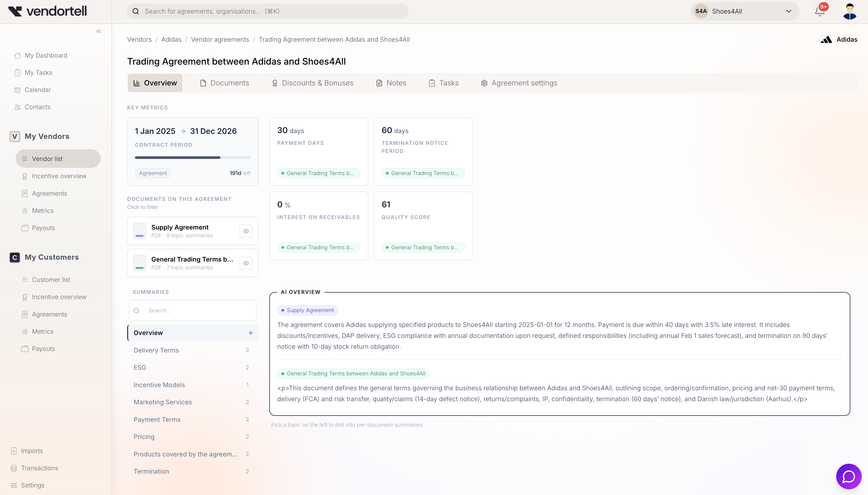The height and width of the screenshot is (495, 868).
Task: Open customer Agreements document icon
Action: (x=24, y=314)
